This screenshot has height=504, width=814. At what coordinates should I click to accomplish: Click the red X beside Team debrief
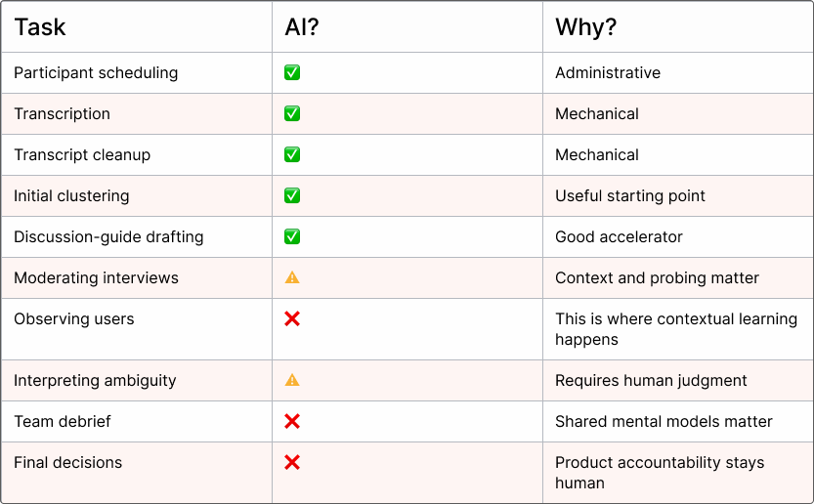(x=292, y=422)
